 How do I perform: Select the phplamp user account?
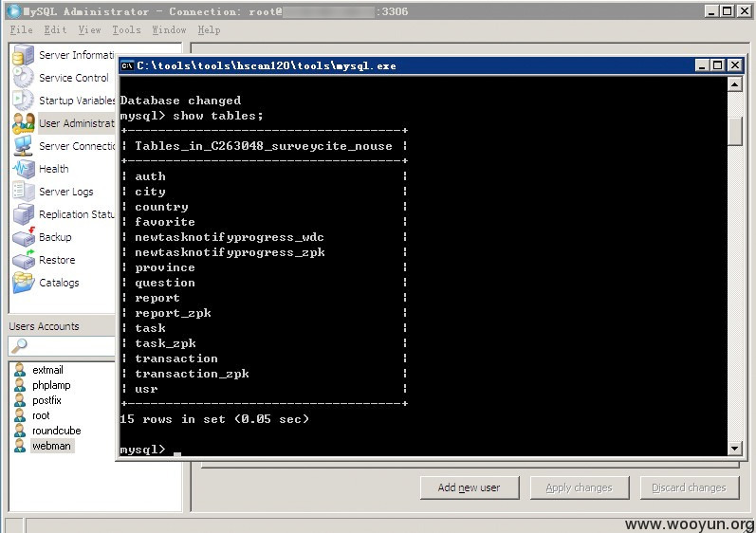[x=51, y=385]
